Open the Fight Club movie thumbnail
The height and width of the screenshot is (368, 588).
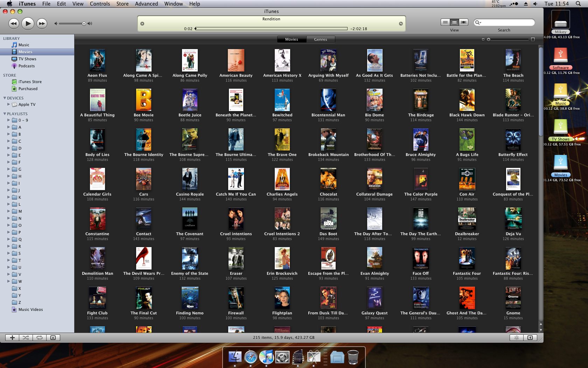[97, 297]
